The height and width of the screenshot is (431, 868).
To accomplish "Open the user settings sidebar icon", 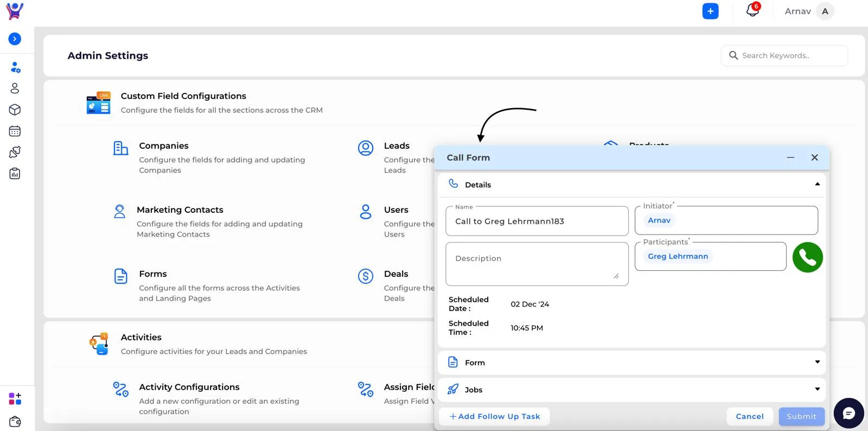I will tap(15, 67).
